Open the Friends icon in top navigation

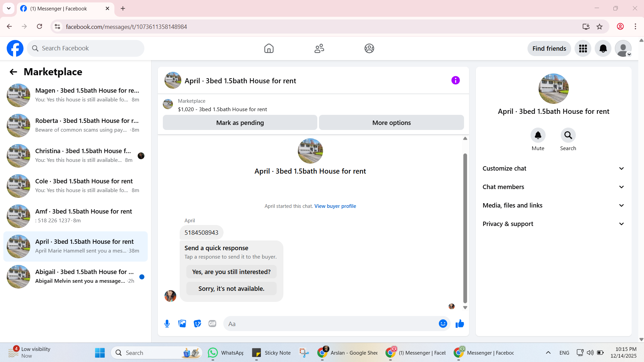pyautogui.click(x=319, y=48)
